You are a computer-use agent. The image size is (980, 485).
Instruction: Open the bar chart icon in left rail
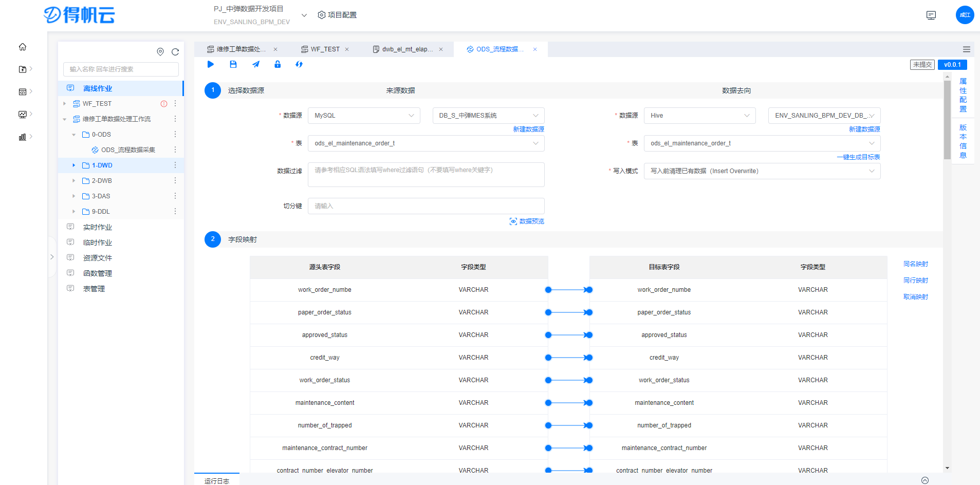(23, 137)
